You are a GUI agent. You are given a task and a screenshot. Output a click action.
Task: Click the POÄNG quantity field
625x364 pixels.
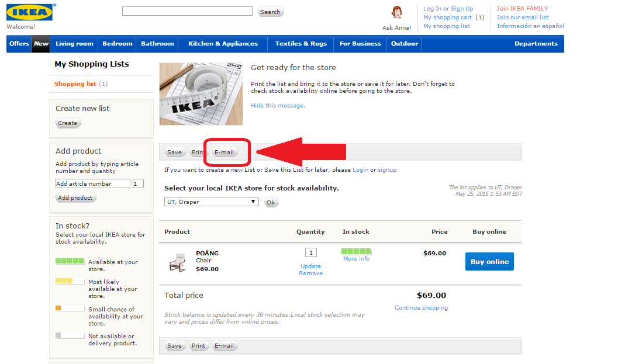(x=311, y=252)
